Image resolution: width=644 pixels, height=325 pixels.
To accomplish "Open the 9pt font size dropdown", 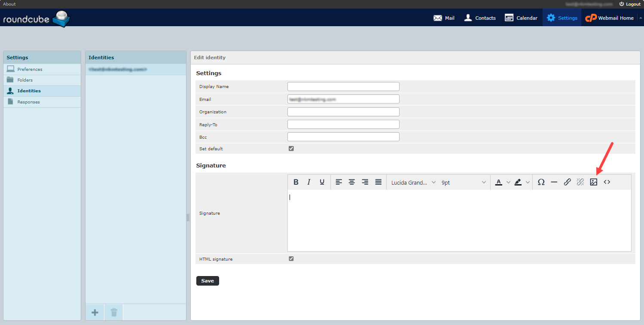I will pos(464,182).
